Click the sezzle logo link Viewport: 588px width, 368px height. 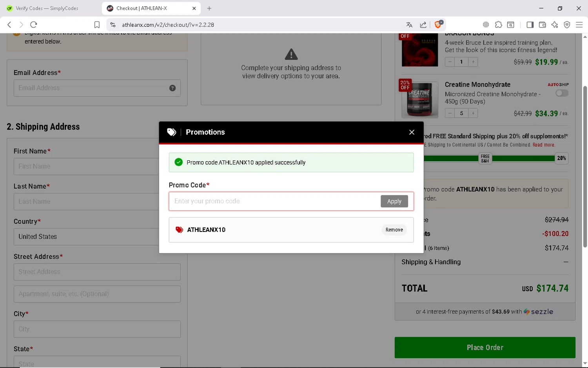coord(539,312)
